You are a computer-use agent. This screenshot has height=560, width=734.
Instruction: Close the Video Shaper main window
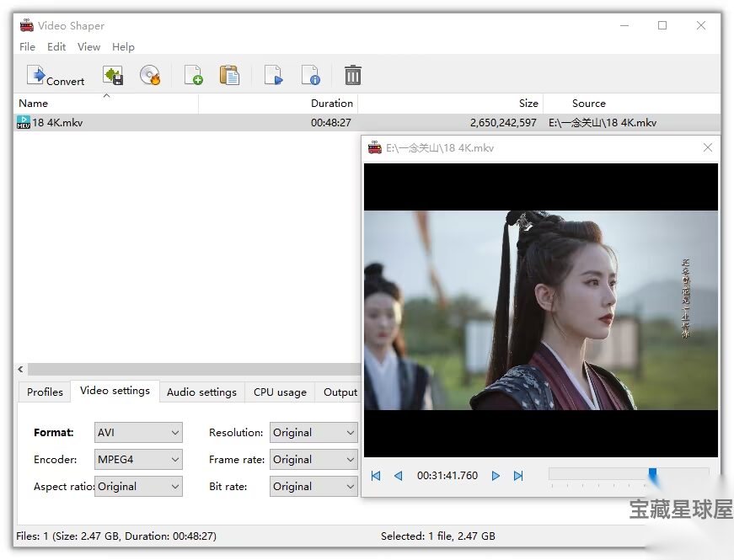tap(701, 25)
